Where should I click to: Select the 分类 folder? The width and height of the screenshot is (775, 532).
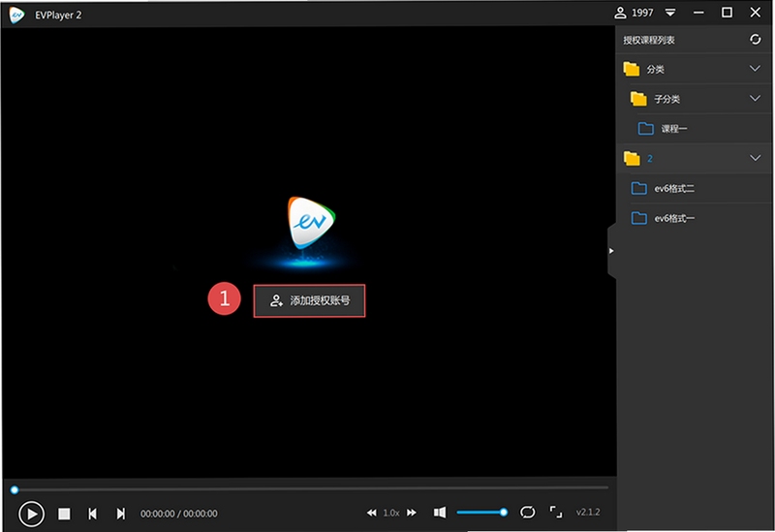tap(694, 69)
